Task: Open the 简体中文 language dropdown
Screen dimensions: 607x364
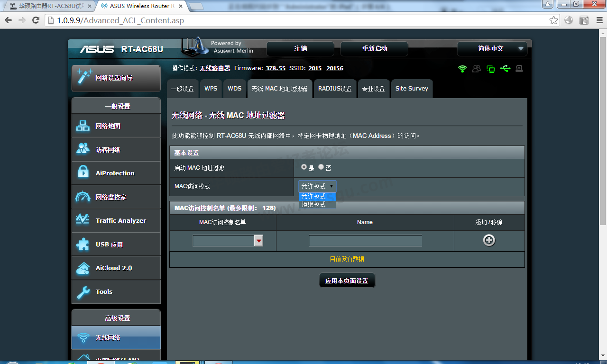Action: point(492,49)
